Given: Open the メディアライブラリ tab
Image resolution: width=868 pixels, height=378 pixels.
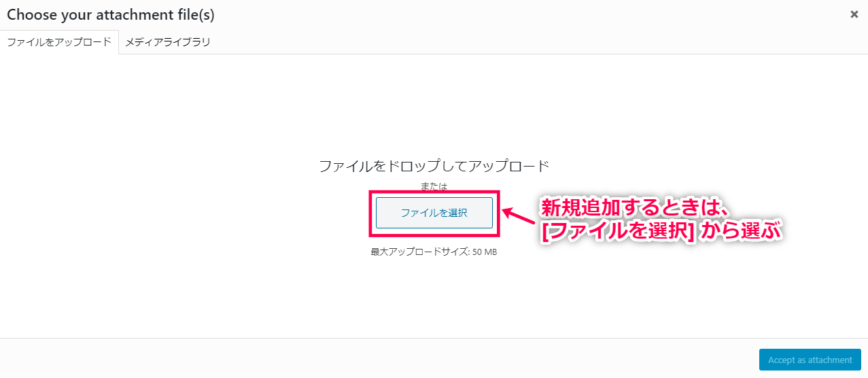Looking at the screenshot, I should (168, 41).
